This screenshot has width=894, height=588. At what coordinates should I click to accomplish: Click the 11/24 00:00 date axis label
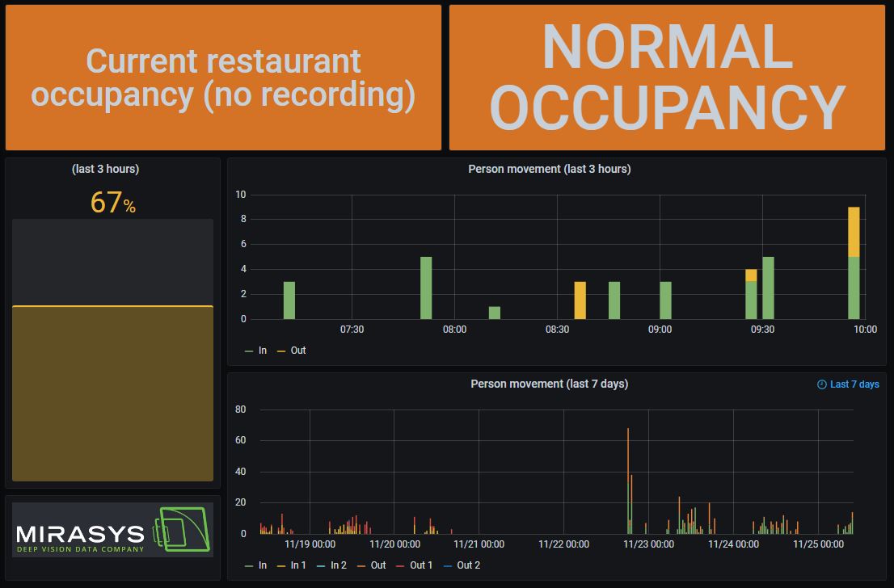733,544
